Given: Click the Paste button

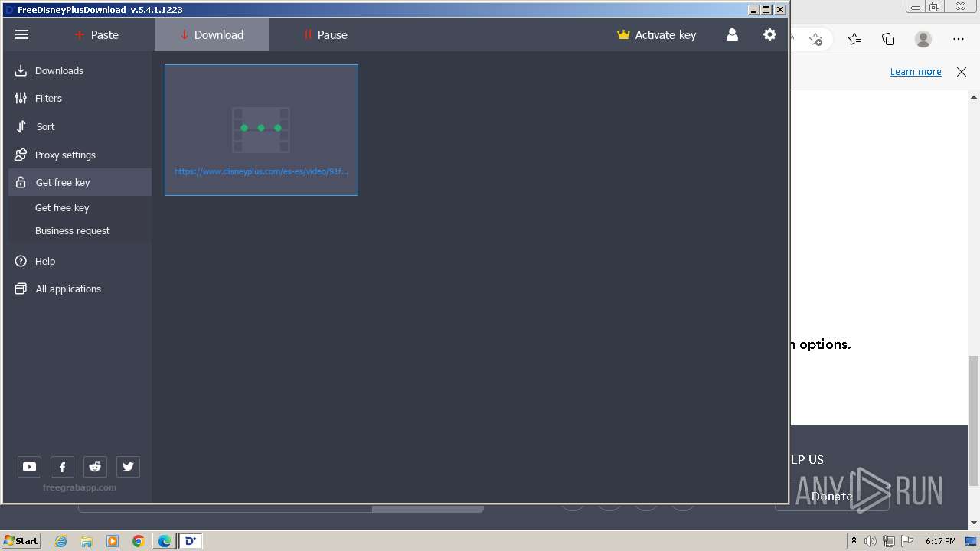Looking at the screenshot, I should click(x=96, y=34).
